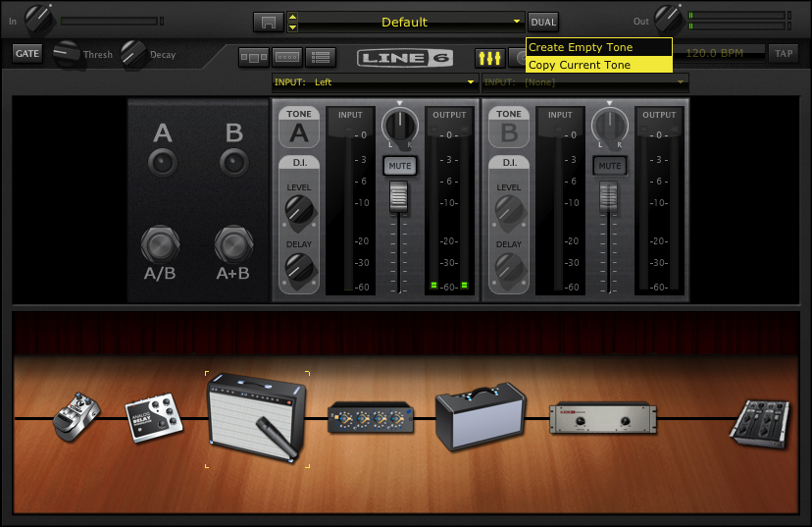Click the DUAL button
Viewport: 812px width, 527px height.
click(542, 22)
